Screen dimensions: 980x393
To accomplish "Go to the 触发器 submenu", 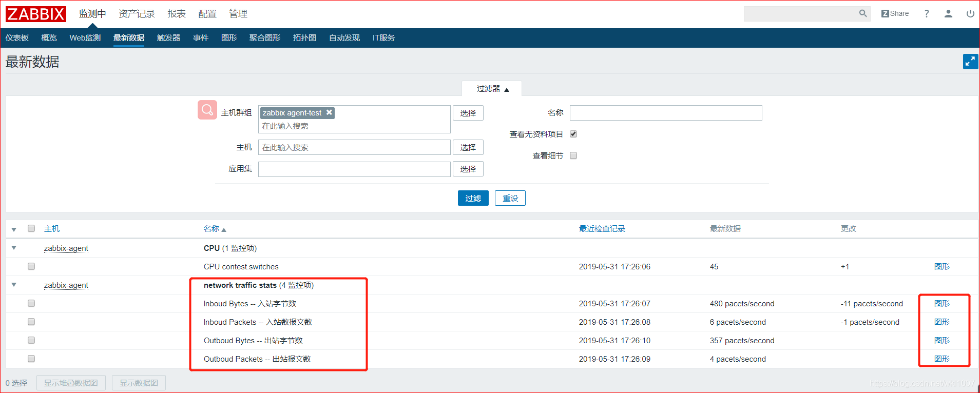I will click(x=168, y=38).
